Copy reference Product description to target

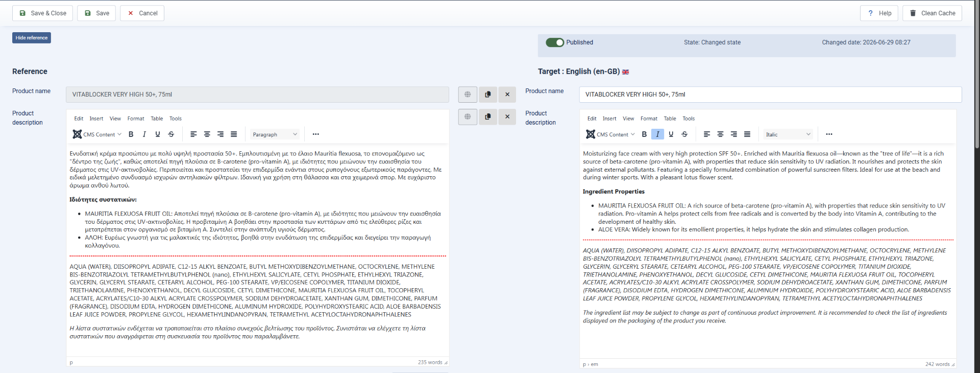coord(487,116)
